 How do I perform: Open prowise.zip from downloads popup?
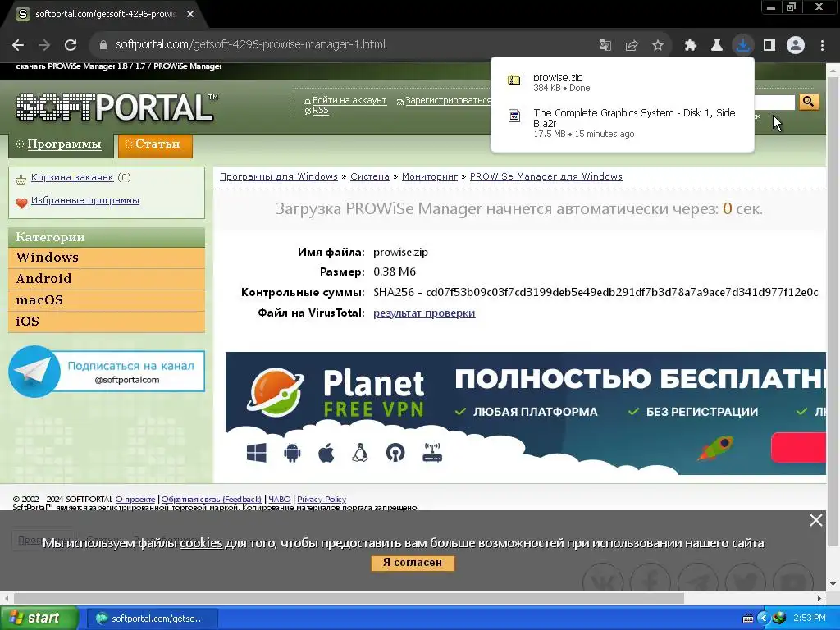point(622,82)
